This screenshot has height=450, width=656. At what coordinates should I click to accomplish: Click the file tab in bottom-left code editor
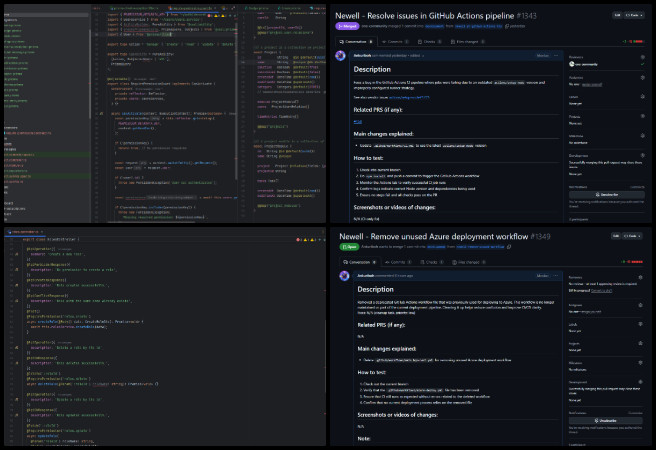click(x=25, y=232)
